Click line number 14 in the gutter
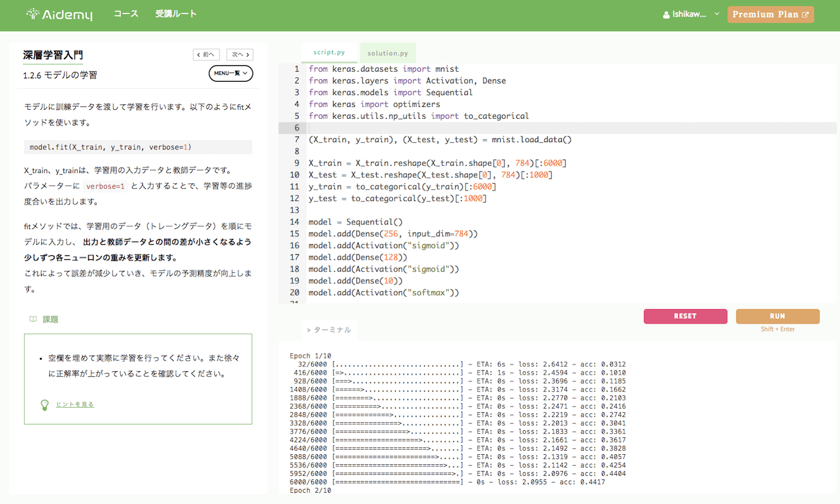The width and height of the screenshot is (840, 504). click(294, 222)
